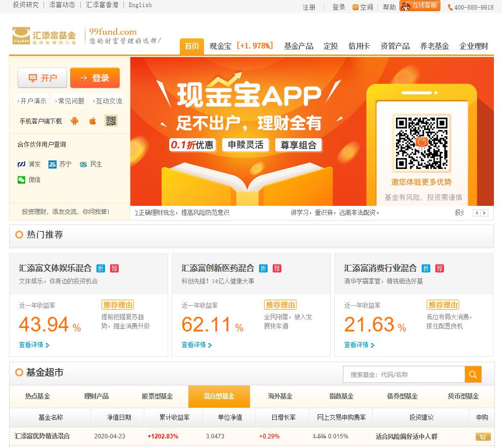
Task: Select the 货币型基金 tab
Action: click(x=463, y=397)
